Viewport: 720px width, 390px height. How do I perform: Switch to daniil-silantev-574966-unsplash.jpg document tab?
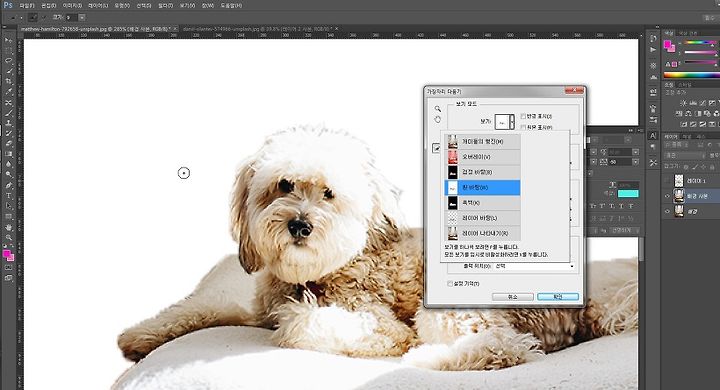point(257,29)
